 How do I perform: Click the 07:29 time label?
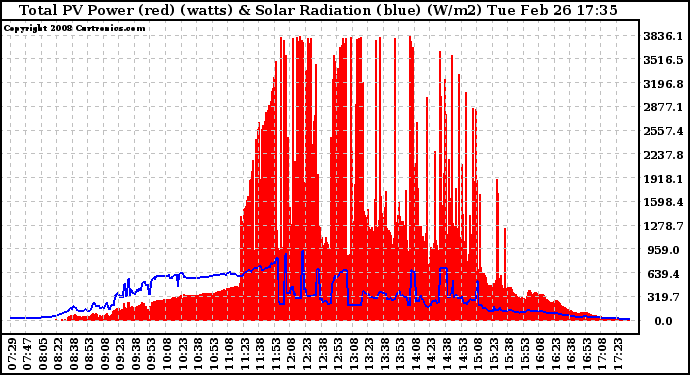click(12, 354)
